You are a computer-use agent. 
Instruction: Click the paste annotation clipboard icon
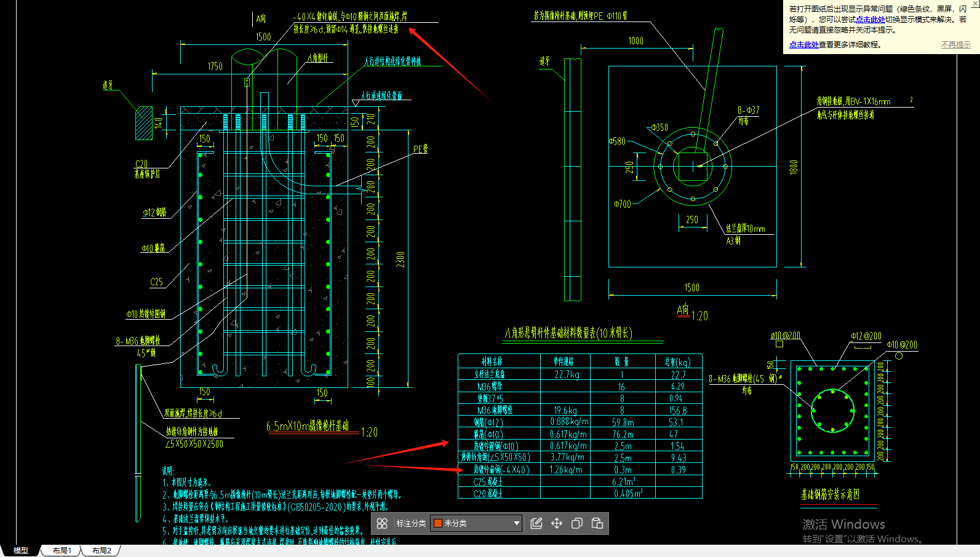pos(597,523)
